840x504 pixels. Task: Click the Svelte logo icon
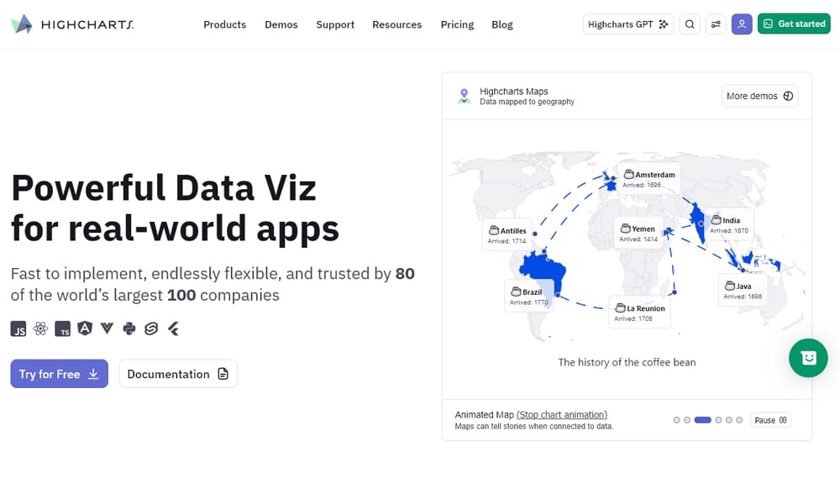click(151, 328)
